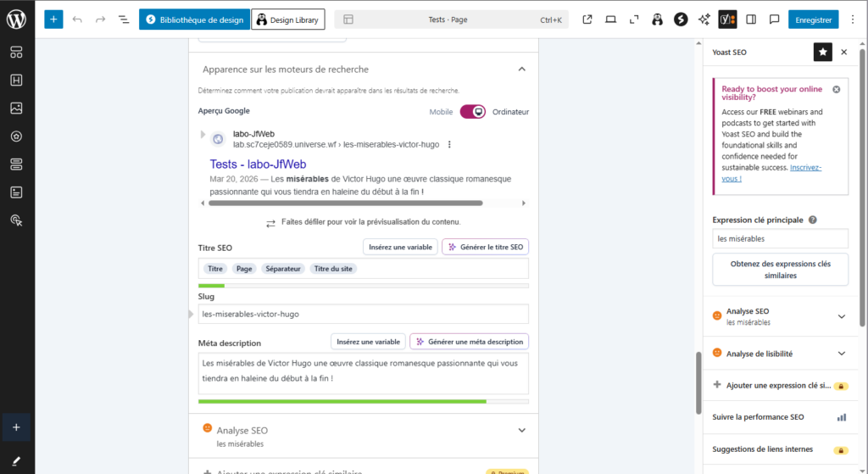Image resolution: width=868 pixels, height=474 pixels.
Task: Open help for Expression clé principale
Action: 813,220
